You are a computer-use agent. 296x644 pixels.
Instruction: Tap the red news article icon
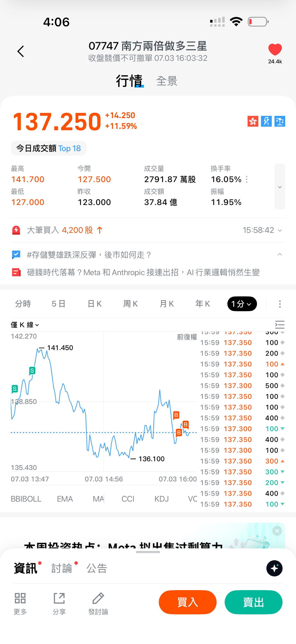[16, 272]
